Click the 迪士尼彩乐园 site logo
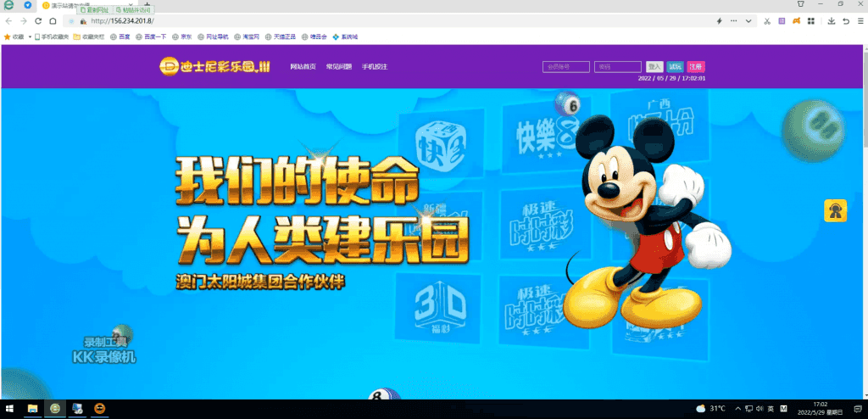The height and width of the screenshot is (419, 868). click(x=214, y=67)
